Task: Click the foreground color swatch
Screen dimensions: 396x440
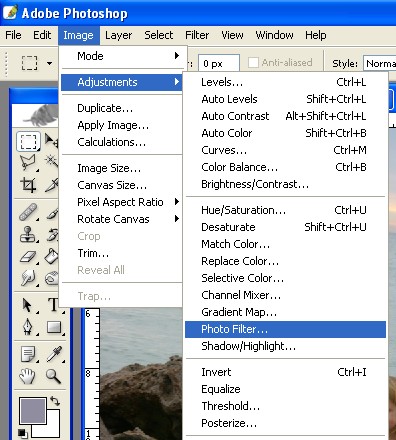Action: click(x=33, y=411)
